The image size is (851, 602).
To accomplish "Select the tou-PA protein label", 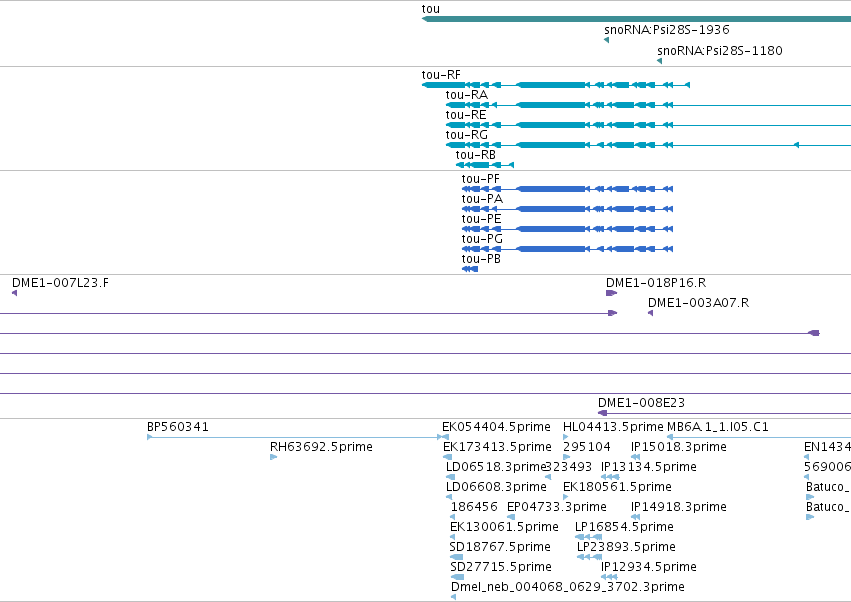I will pyautogui.click(x=482, y=199).
